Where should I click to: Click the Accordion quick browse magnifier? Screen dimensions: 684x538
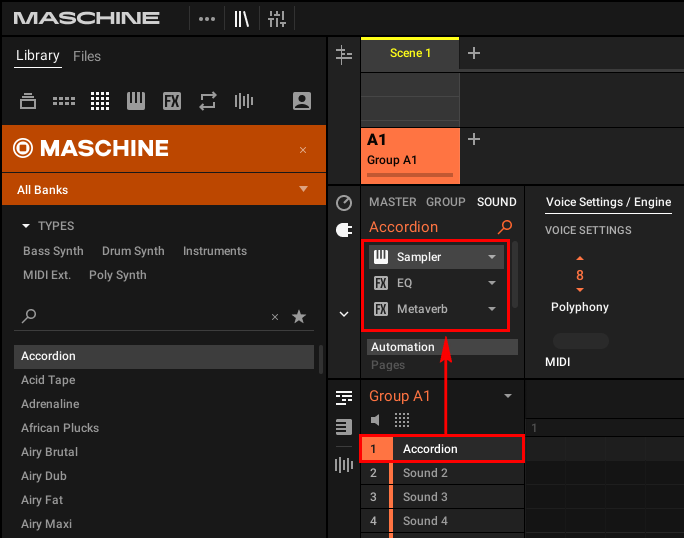505,226
